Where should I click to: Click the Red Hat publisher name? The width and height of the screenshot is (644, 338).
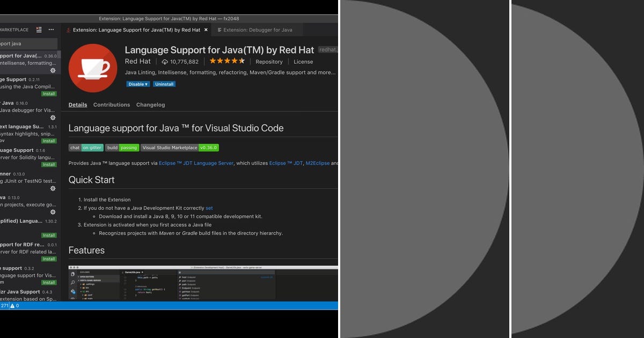pos(138,62)
